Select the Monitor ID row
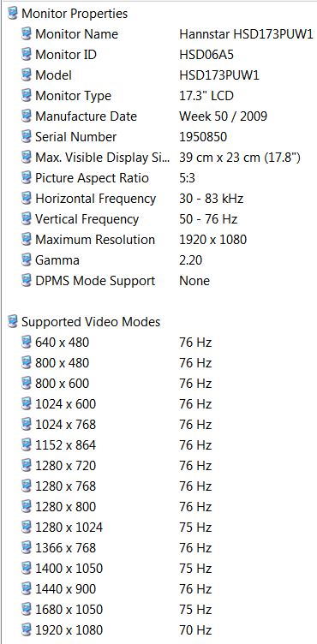The image size is (317, 644). point(158,55)
